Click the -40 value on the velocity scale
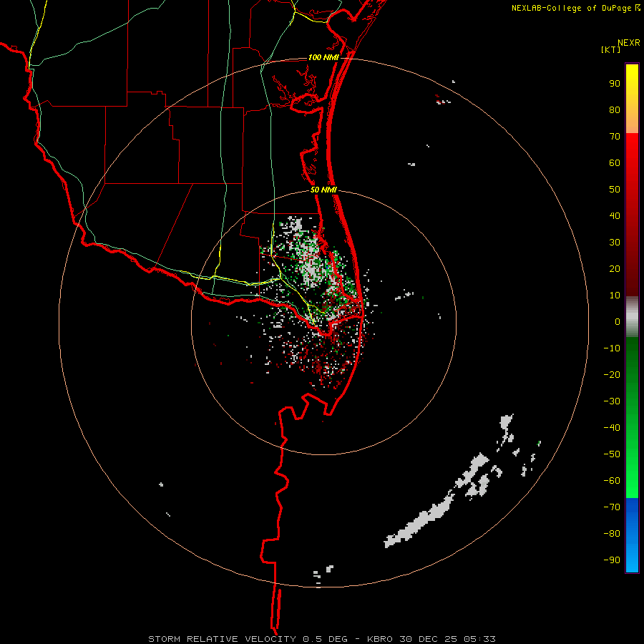 pos(612,428)
